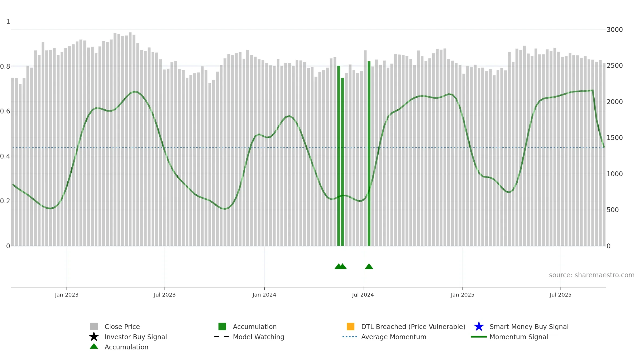
Task: Click the gray Close Price legend swatch
Action: [x=94, y=327]
